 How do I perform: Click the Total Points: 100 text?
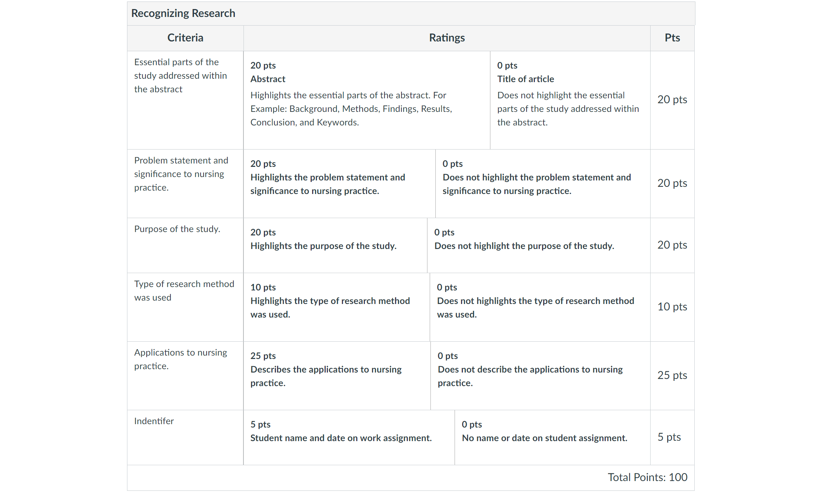point(647,477)
